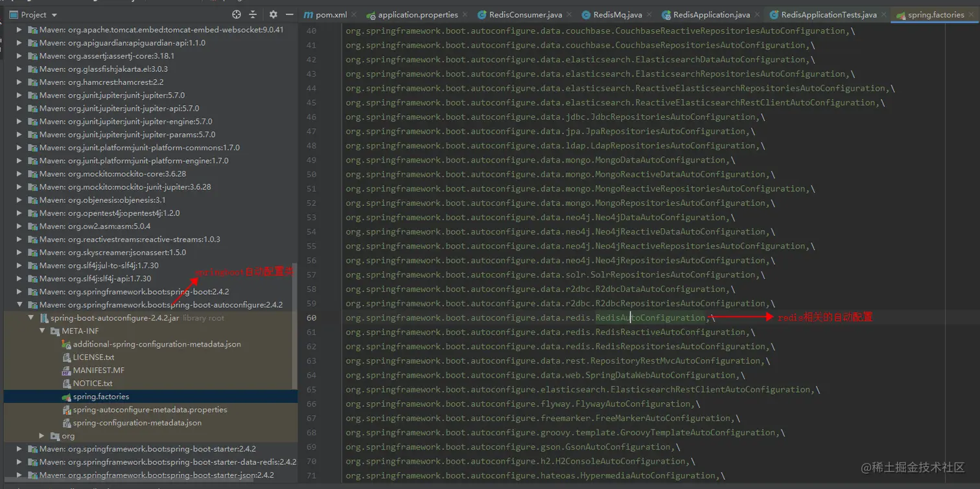The width and height of the screenshot is (980, 489).
Task: Collapse the spring-boot-autoconfigure:2.4.2 Maven node
Action: click(19, 305)
